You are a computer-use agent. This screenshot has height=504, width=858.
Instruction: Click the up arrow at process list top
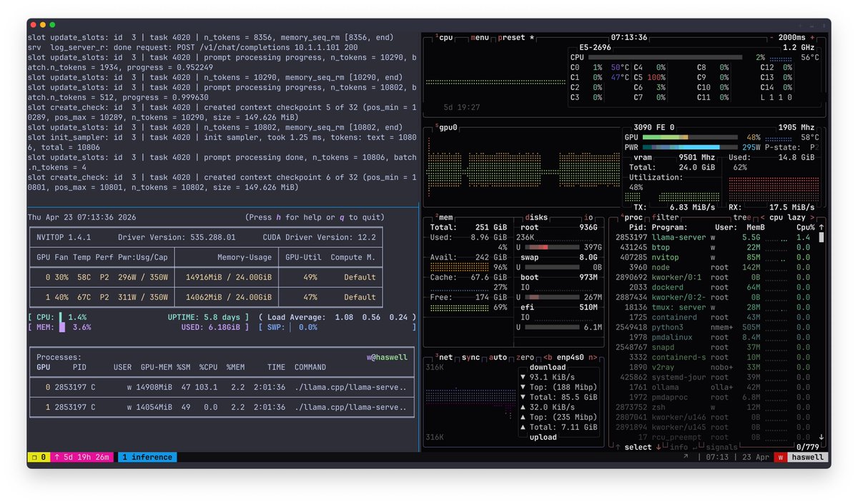point(821,227)
